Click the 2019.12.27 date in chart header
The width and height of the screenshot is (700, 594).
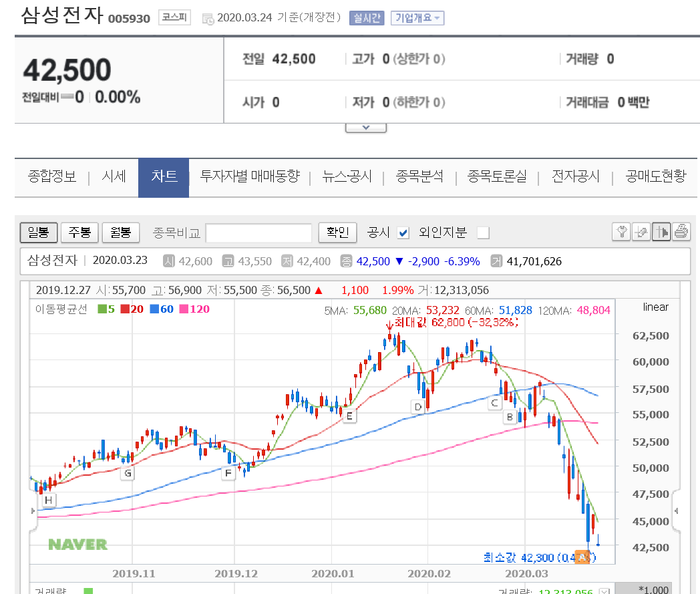(63, 290)
